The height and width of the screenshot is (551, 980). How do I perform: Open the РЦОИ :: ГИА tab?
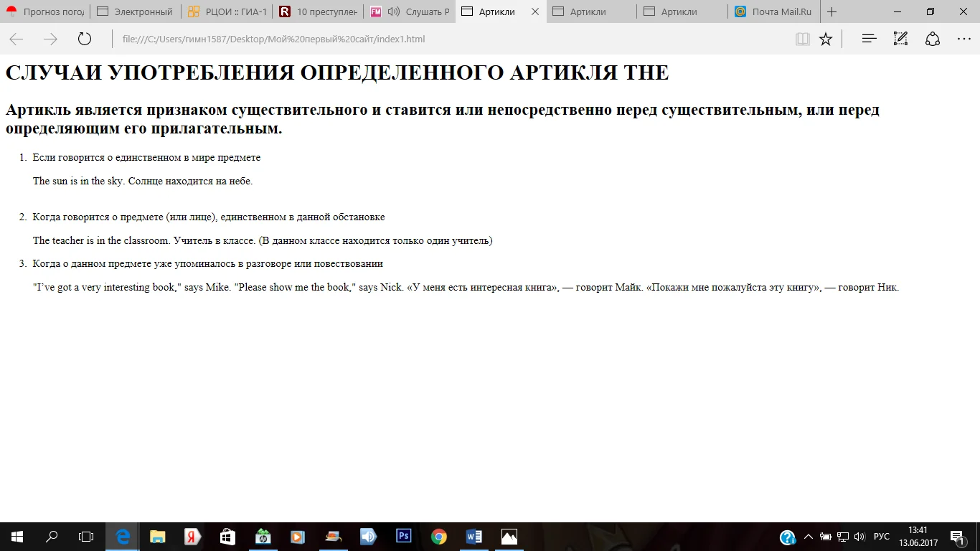tap(227, 11)
